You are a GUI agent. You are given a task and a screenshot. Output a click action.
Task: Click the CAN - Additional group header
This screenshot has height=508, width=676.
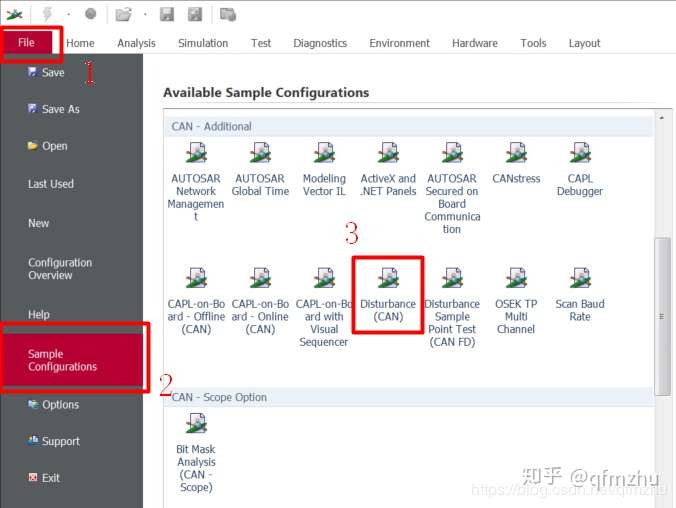point(409,127)
